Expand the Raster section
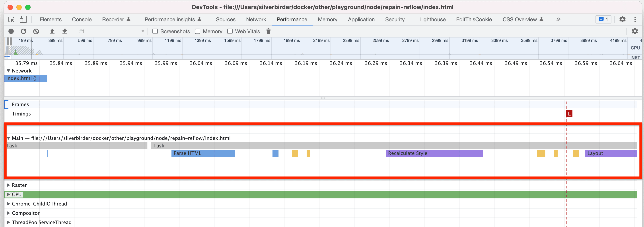This screenshot has height=227, width=644. pos(9,185)
